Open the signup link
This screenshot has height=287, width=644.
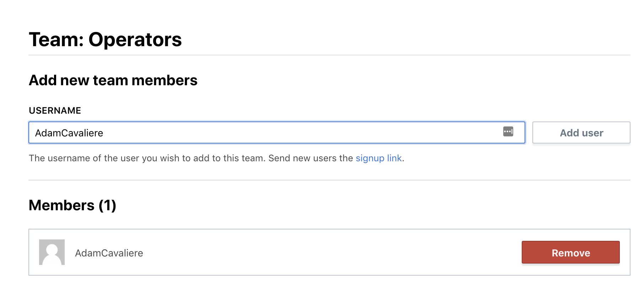[379, 158]
